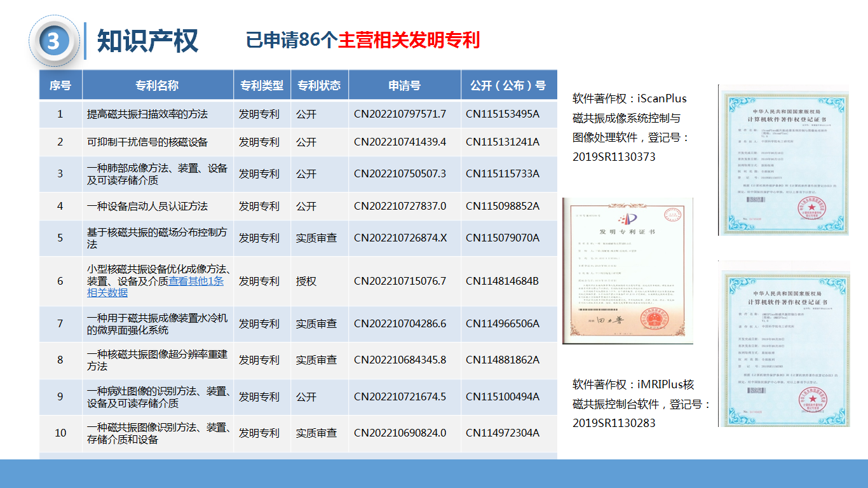Click the 软件著作权：iScanPlus caption line
Viewport: 868px width, 488px height.
tap(630, 98)
